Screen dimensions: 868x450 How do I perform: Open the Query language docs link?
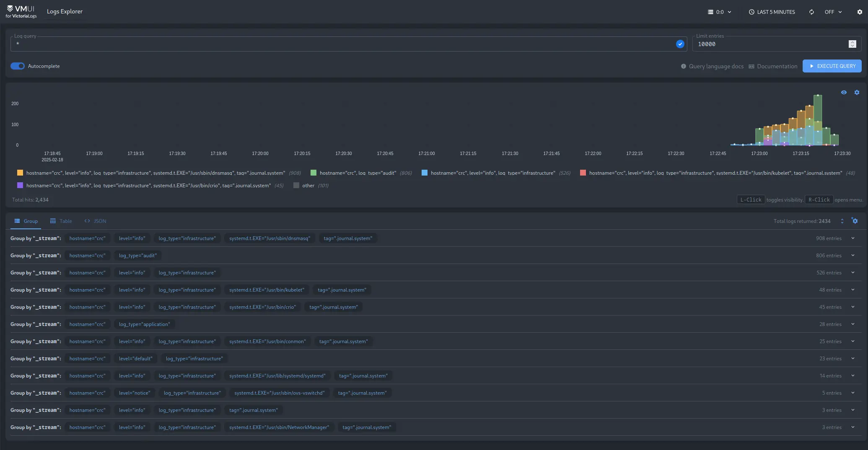(x=712, y=66)
